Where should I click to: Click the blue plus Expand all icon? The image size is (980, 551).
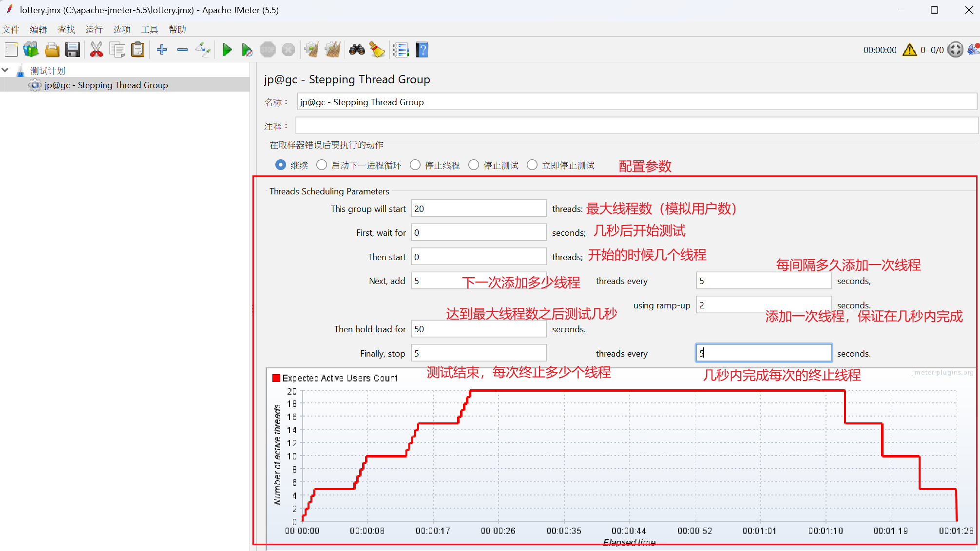[162, 50]
